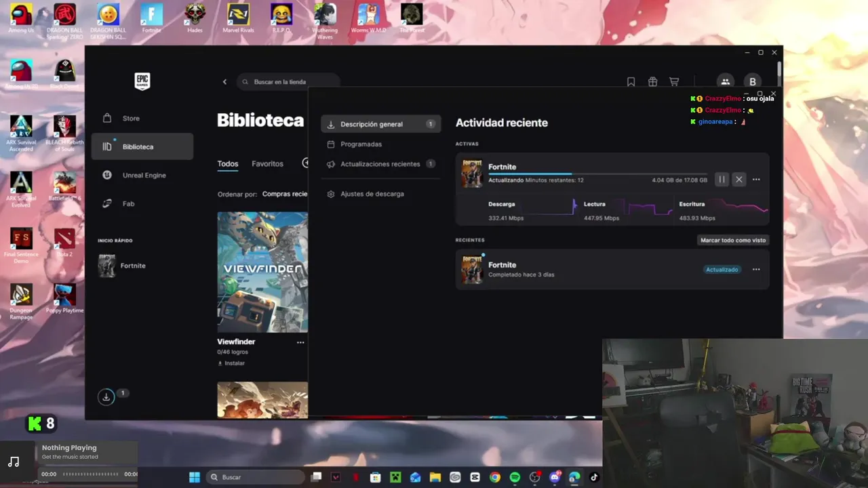The width and height of the screenshot is (868, 488).
Task: Open Poppy Playtime desktop shortcut
Action: coord(64,298)
